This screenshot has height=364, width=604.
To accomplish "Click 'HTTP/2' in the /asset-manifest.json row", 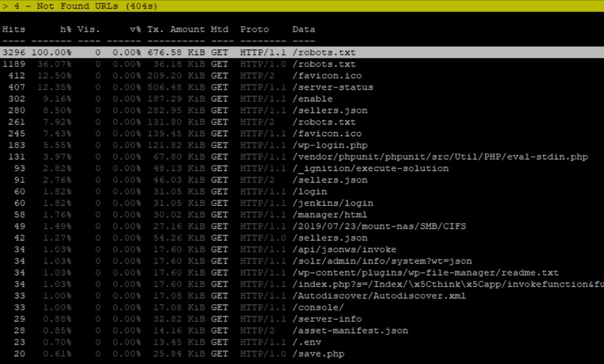I will point(257,330).
